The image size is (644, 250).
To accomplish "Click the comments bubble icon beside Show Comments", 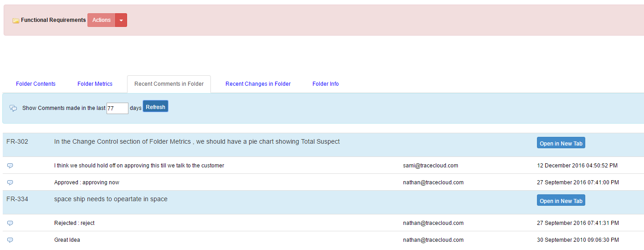I will pos(13,108).
